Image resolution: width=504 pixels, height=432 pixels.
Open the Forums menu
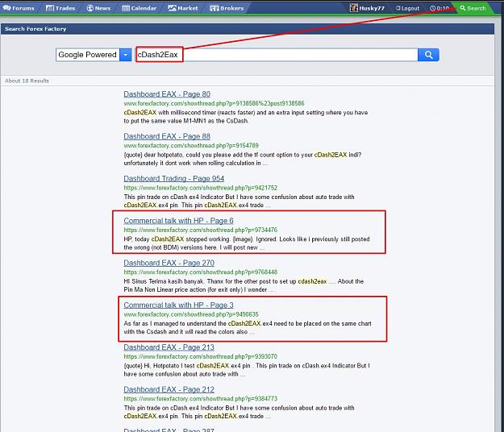19,8
